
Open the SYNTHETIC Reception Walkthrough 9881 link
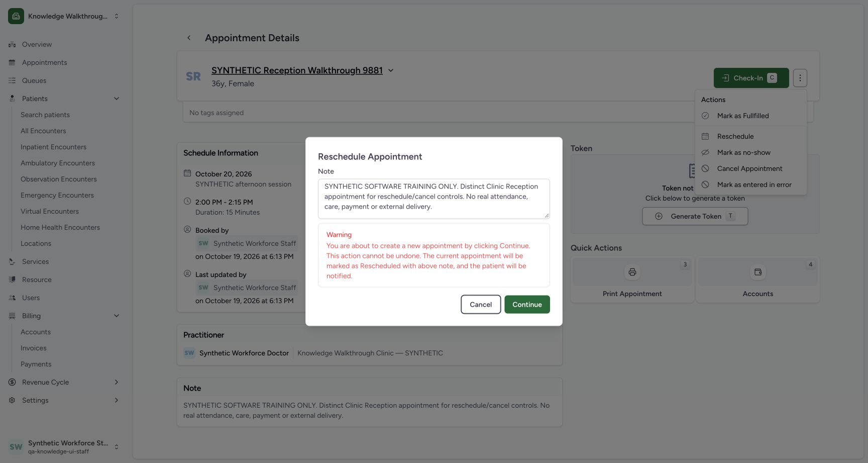point(297,70)
